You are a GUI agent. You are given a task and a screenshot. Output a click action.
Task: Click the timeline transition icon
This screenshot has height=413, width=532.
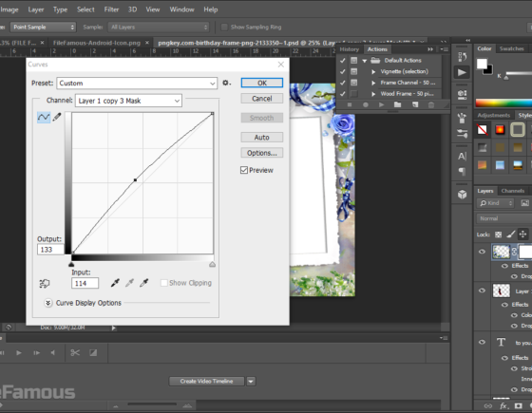(x=93, y=352)
